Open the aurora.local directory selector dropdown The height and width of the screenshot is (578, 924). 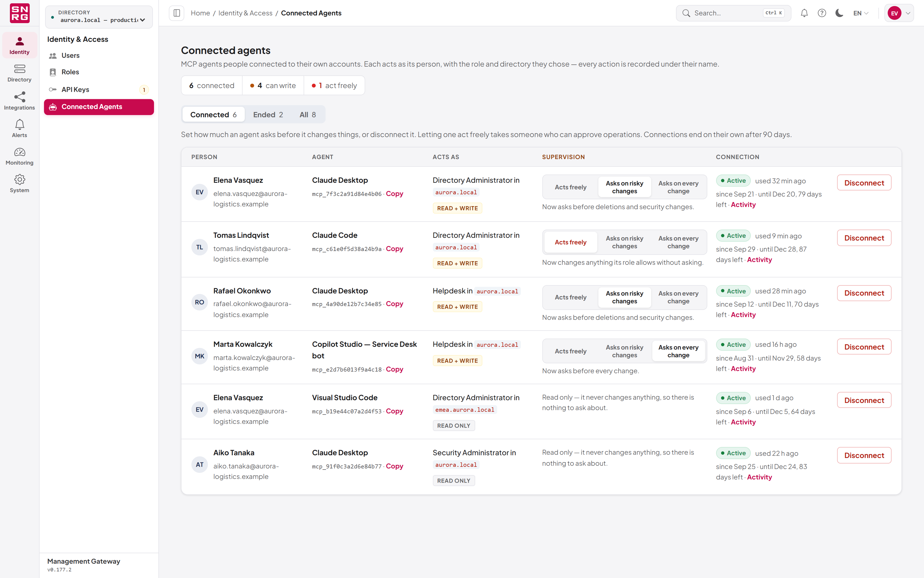(x=99, y=17)
